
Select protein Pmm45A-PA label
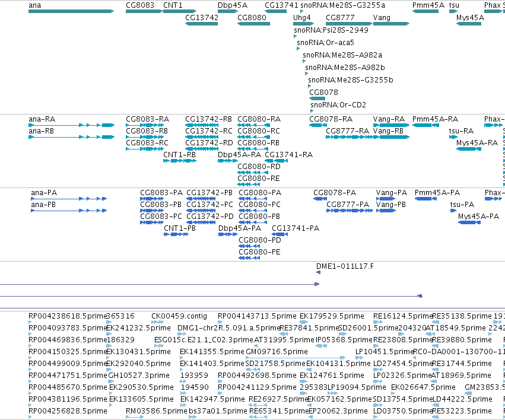click(x=437, y=193)
